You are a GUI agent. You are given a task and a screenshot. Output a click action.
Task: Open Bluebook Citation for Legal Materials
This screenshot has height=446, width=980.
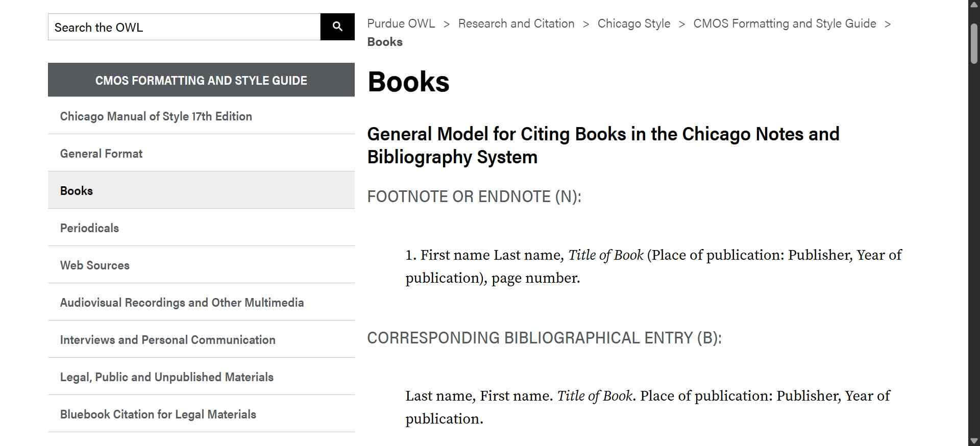click(158, 414)
